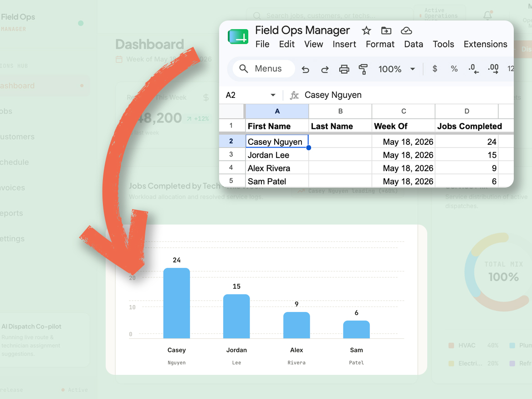Click the undo arrow in toolbar

[x=305, y=70]
